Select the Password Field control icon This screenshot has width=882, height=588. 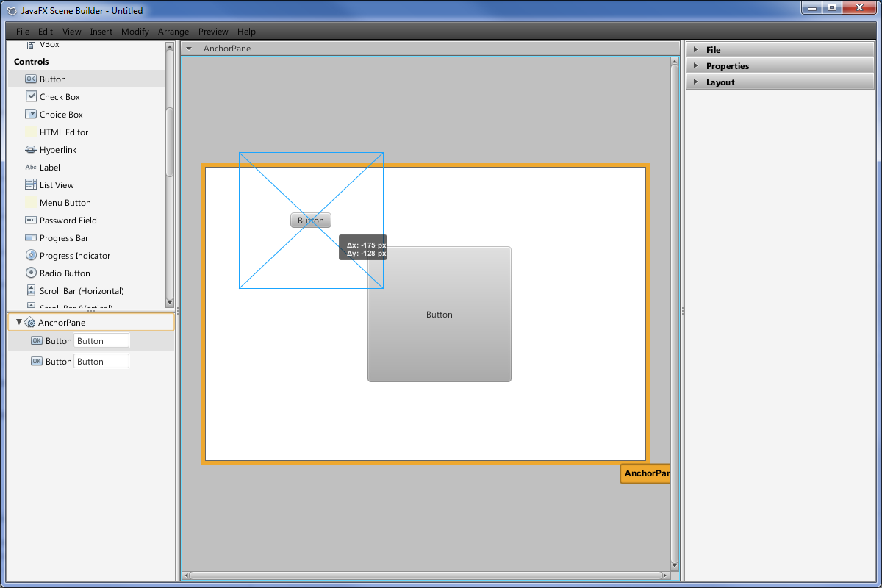pyautogui.click(x=31, y=220)
